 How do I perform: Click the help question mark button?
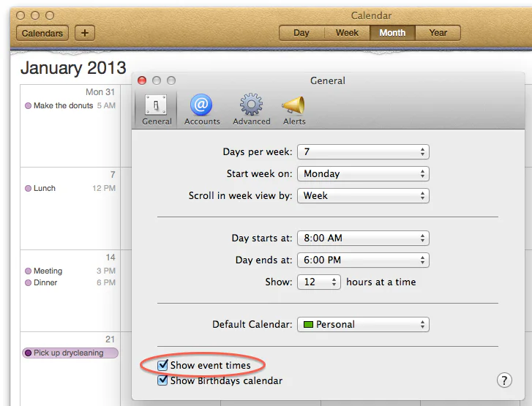click(x=504, y=380)
